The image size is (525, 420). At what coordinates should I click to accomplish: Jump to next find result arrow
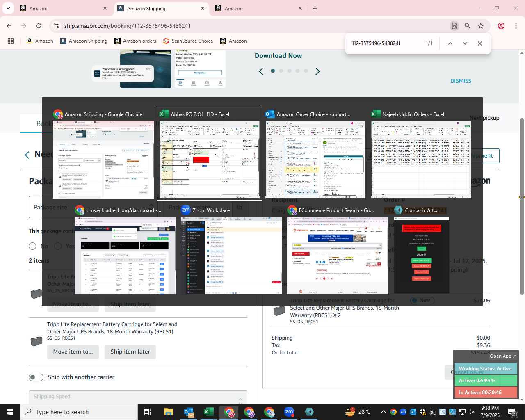(465, 43)
